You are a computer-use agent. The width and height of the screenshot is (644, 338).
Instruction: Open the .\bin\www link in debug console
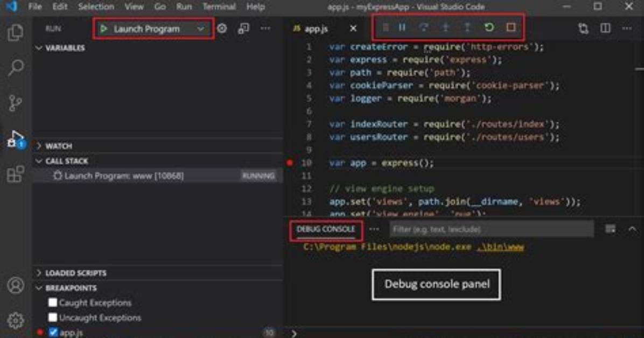tap(501, 247)
